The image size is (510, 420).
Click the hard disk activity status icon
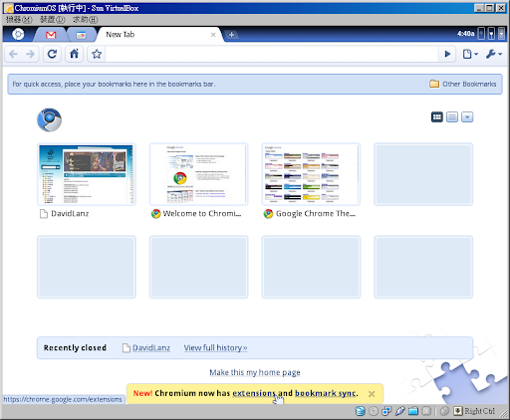click(x=361, y=411)
